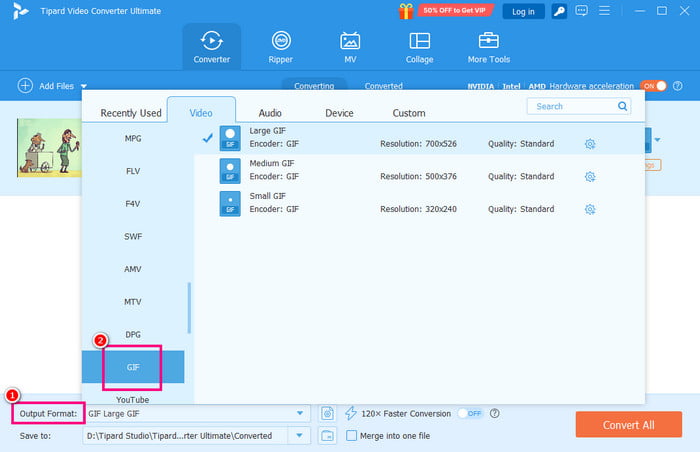
Task: Switch to the Device tab
Action: [339, 113]
